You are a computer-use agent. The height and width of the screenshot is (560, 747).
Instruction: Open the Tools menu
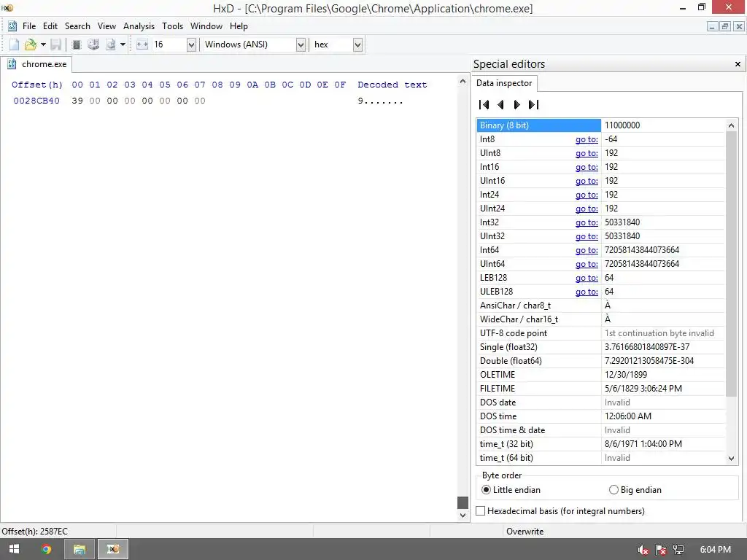172,26
